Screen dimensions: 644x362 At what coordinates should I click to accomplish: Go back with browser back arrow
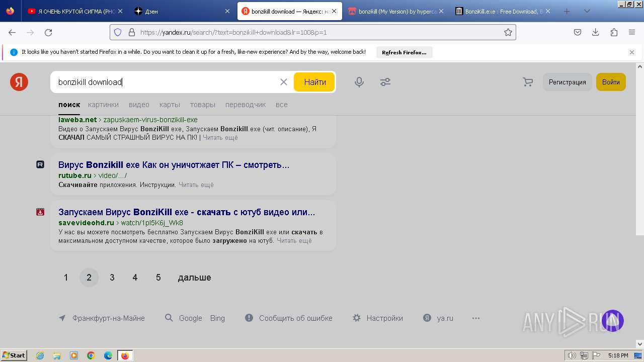pyautogui.click(x=12, y=32)
